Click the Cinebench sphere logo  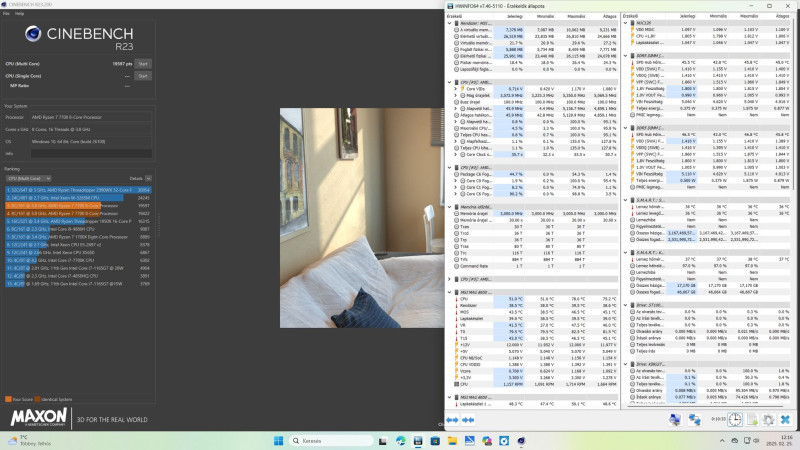click(x=33, y=34)
